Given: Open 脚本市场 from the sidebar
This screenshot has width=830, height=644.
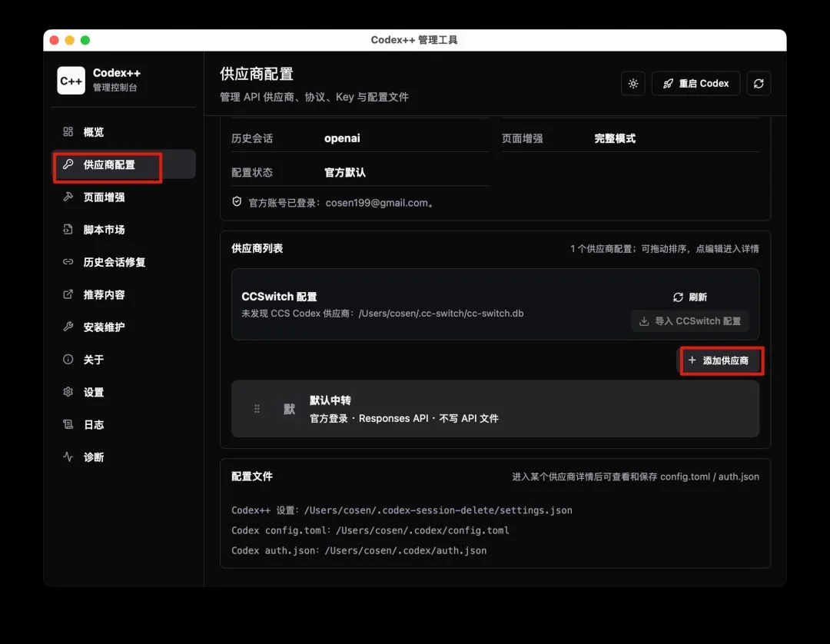Looking at the screenshot, I should [124, 229].
